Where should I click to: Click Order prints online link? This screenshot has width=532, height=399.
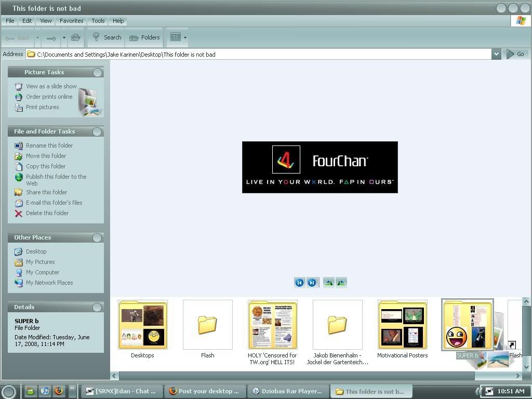click(49, 97)
